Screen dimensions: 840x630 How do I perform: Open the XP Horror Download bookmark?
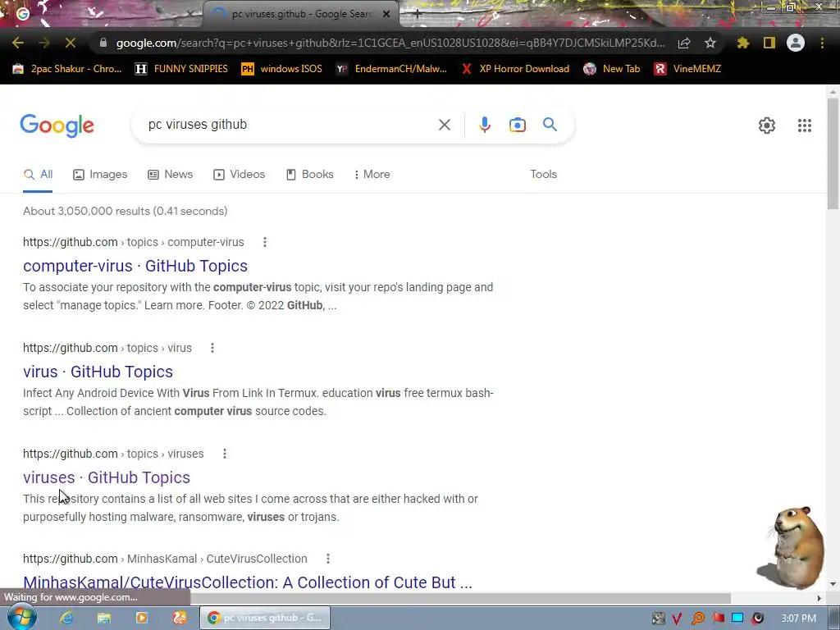pos(515,69)
